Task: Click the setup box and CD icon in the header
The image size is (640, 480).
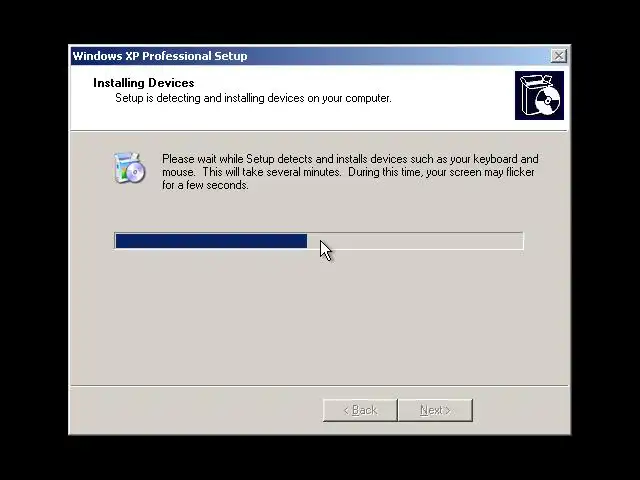Action: pos(539,96)
